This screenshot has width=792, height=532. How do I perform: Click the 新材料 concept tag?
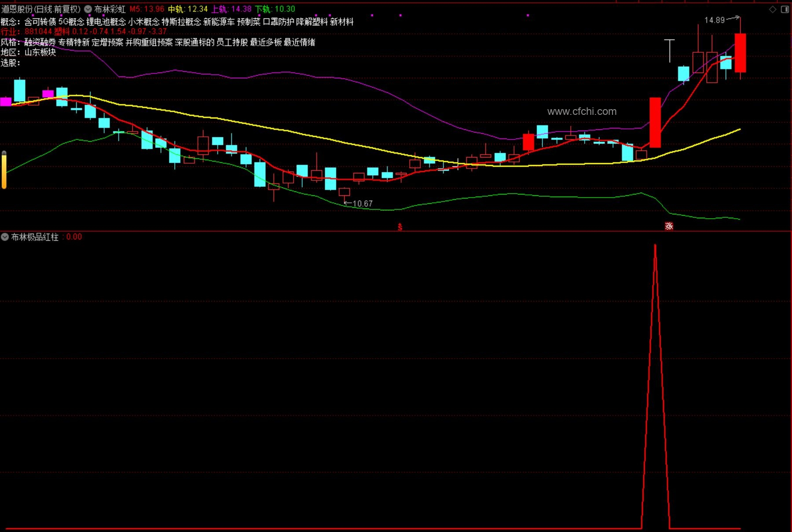tap(342, 22)
